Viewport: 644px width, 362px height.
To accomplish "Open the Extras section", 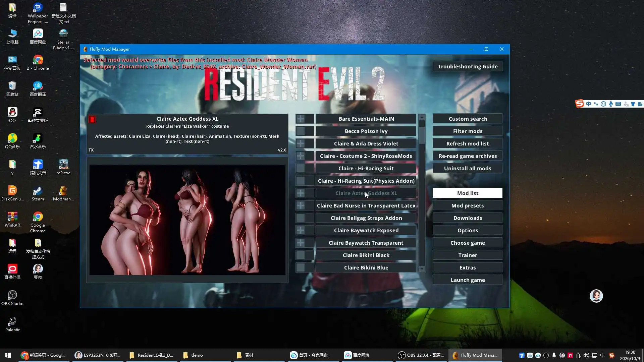I will tap(468, 267).
